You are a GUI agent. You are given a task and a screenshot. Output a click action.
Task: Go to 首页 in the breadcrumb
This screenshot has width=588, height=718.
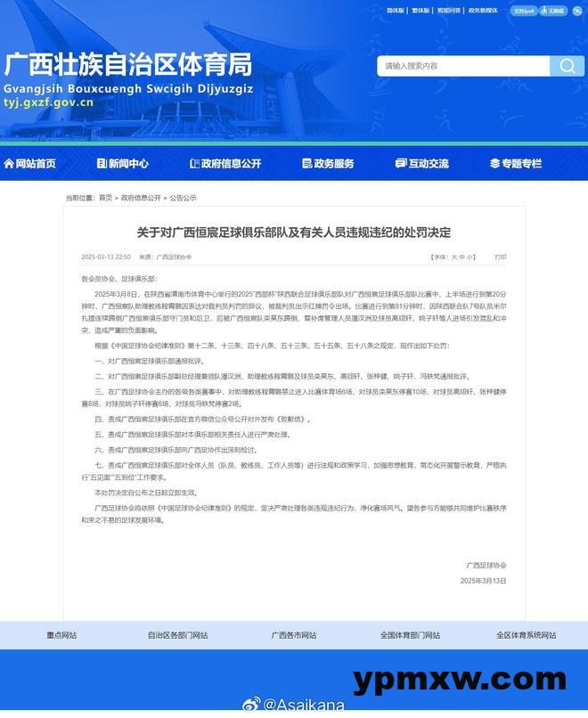point(105,198)
